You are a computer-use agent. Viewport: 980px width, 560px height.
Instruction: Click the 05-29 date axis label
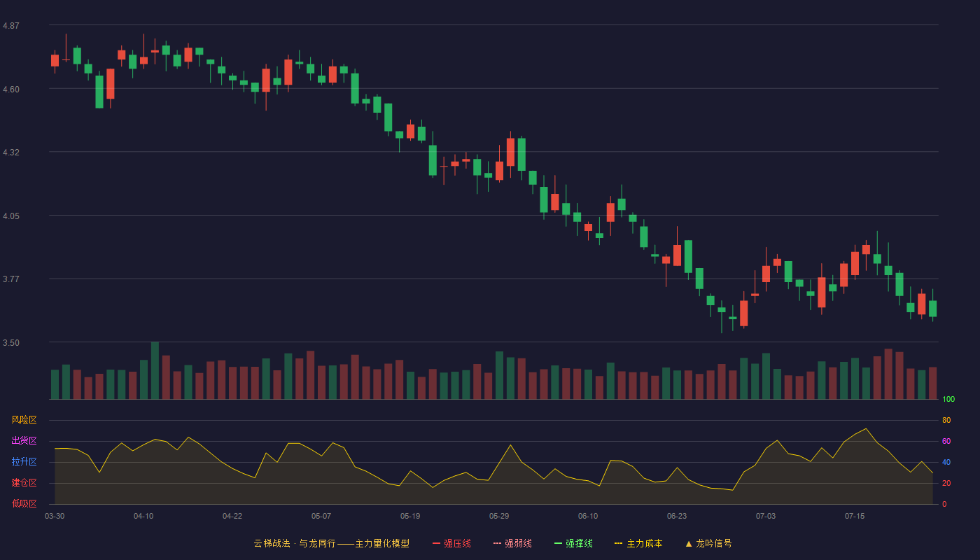[499, 516]
